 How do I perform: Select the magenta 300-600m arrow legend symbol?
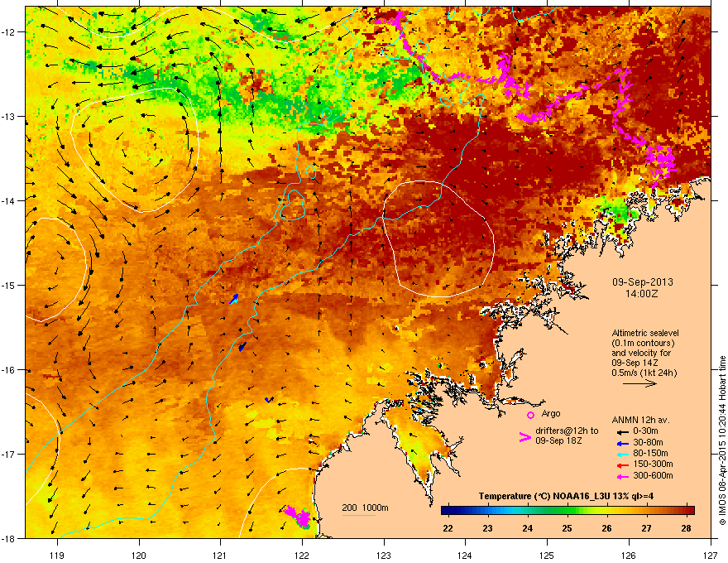pos(622,477)
